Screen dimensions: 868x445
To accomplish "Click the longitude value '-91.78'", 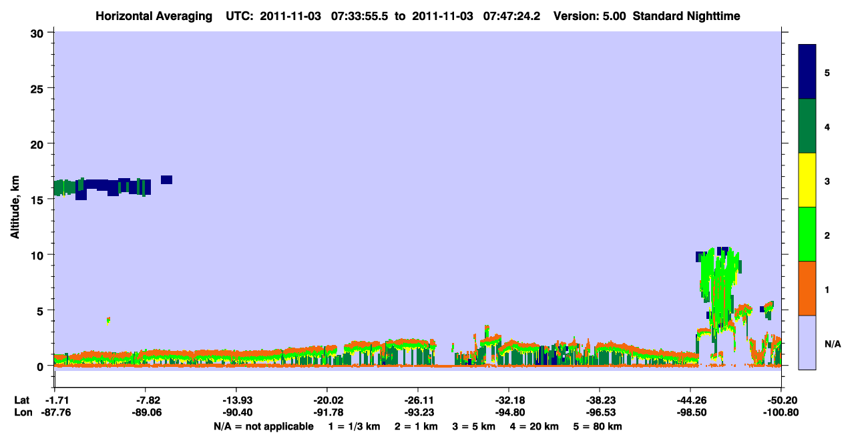I will [327, 412].
